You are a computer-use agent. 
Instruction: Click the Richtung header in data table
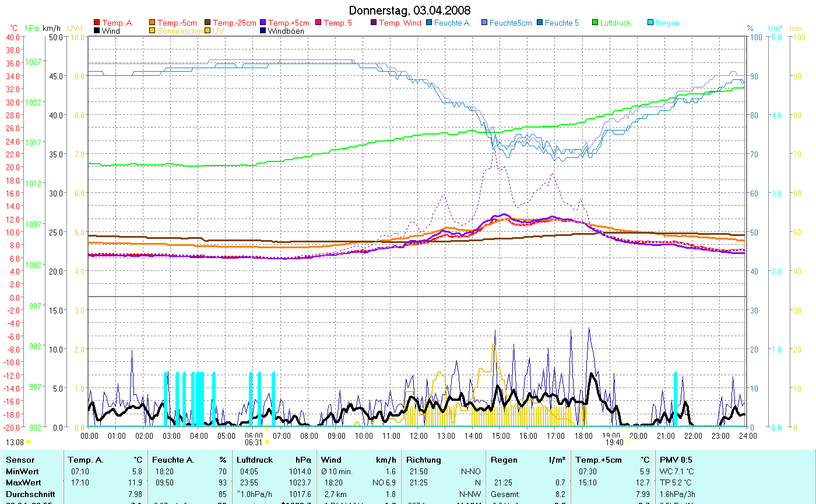pyautogui.click(x=424, y=460)
